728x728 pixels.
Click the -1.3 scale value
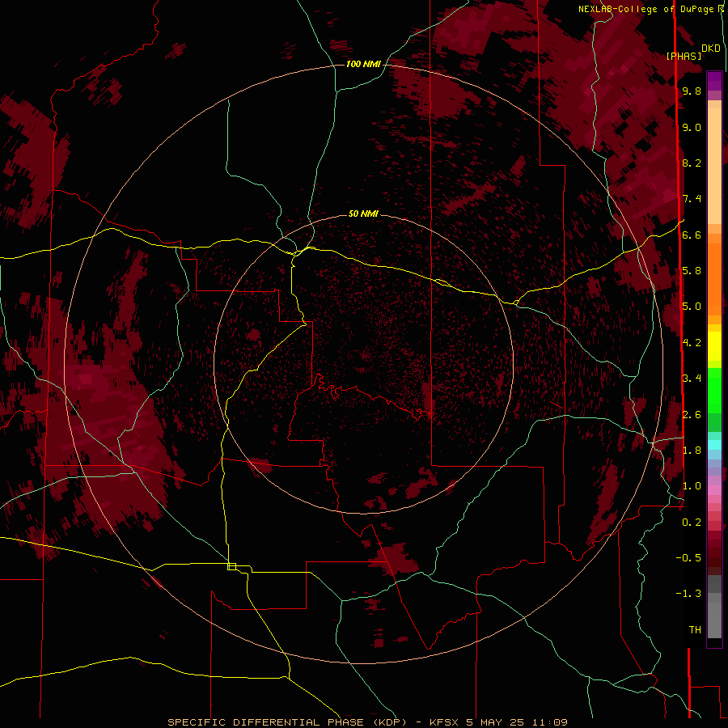(688, 594)
